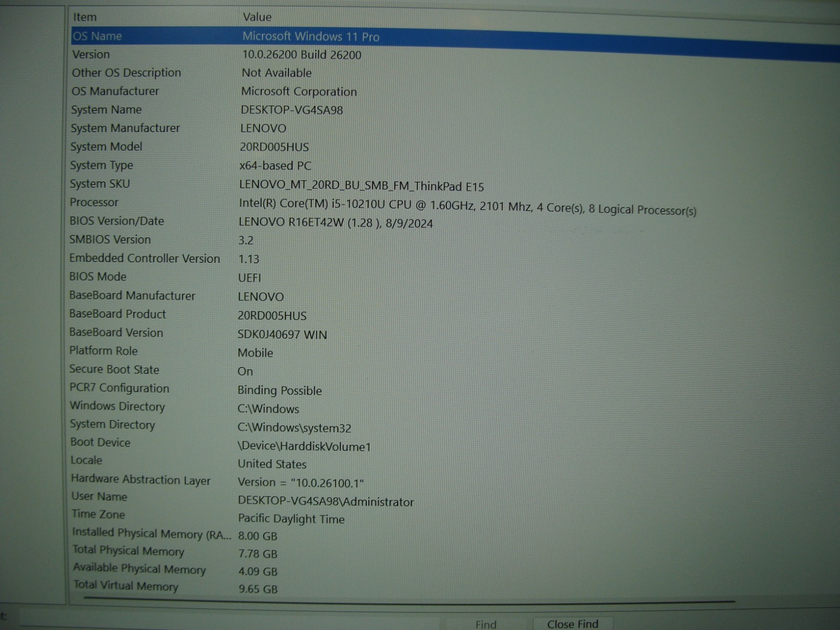Image resolution: width=840 pixels, height=630 pixels.
Task: Click the DESKTOP-VG4SA98\Administrator value
Action: pos(326,501)
